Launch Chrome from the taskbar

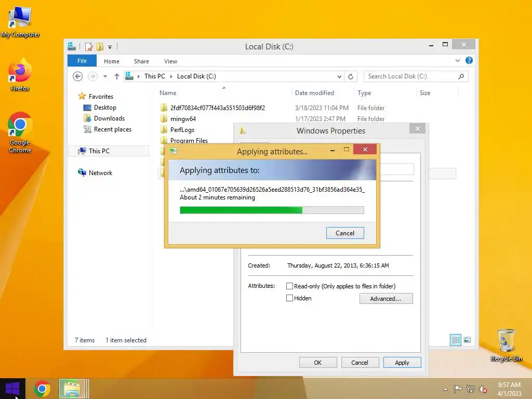(x=42, y=389)
